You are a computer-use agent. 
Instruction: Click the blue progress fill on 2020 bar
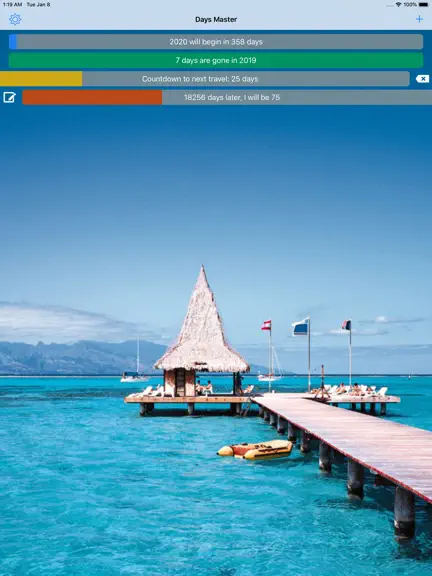13,42
